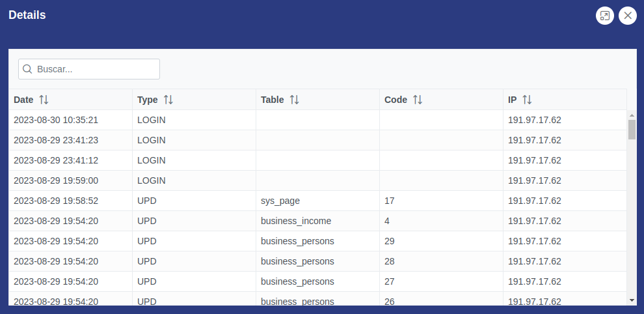Close the Details dialog
644x314 pixels.
point(628,16)
